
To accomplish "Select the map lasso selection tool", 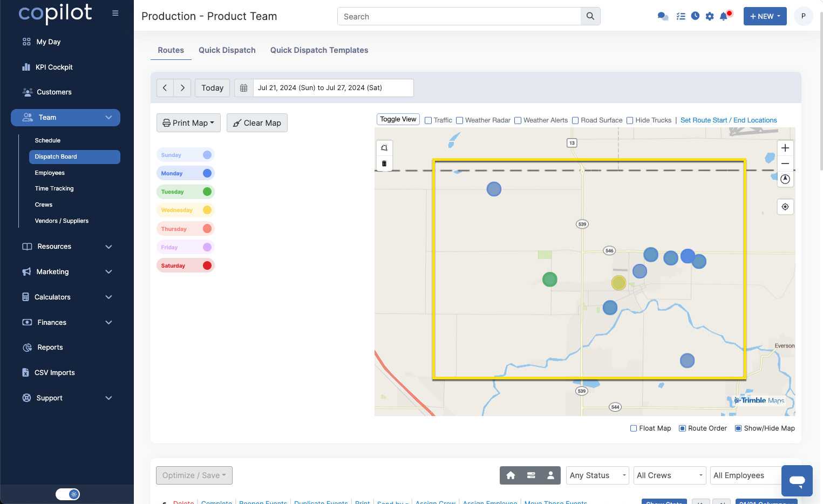I will click(x=384, y=148).
